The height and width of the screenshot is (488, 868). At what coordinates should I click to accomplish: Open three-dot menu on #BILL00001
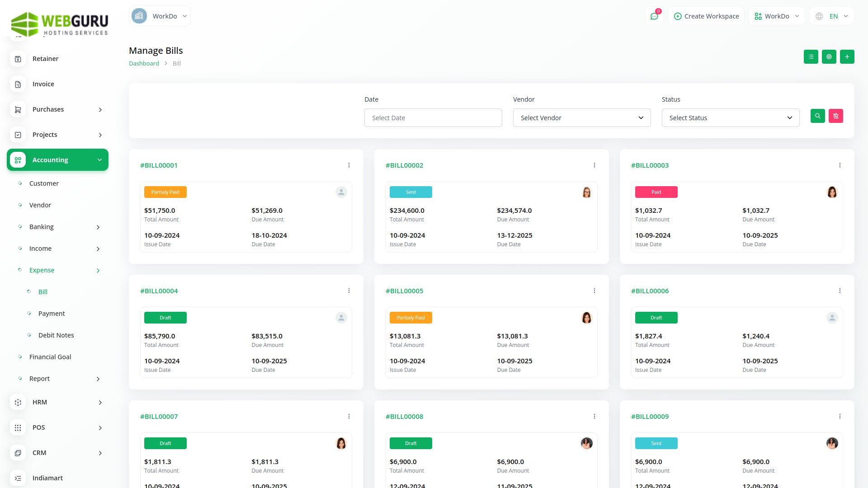pyautogui.click(x=349, y=165)
